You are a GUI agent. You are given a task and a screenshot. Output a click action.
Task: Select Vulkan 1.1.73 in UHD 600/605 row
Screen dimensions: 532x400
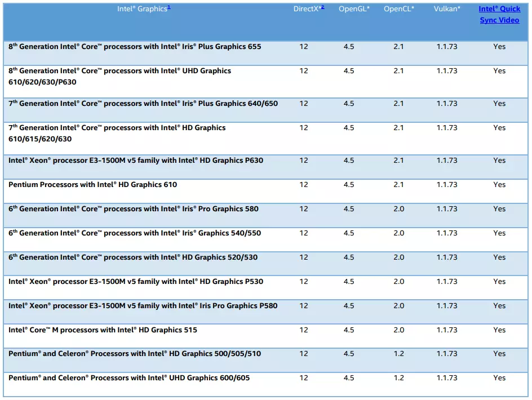point(447,377)
